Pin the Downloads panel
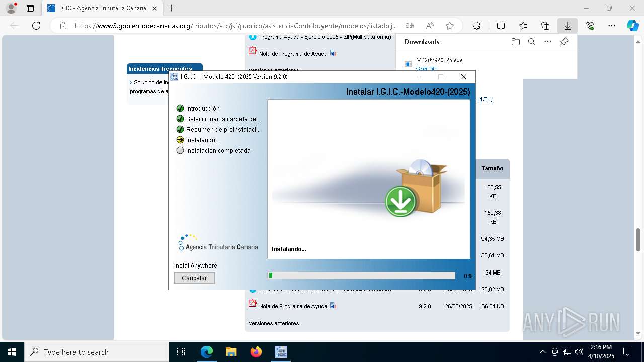The image size is (644, 362). pos(564,42)
